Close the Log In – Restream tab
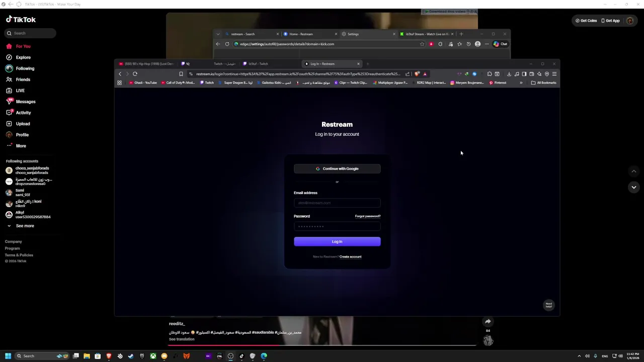Image resolution: width=644 pixels, height=362 pixels. click(358, 64)
